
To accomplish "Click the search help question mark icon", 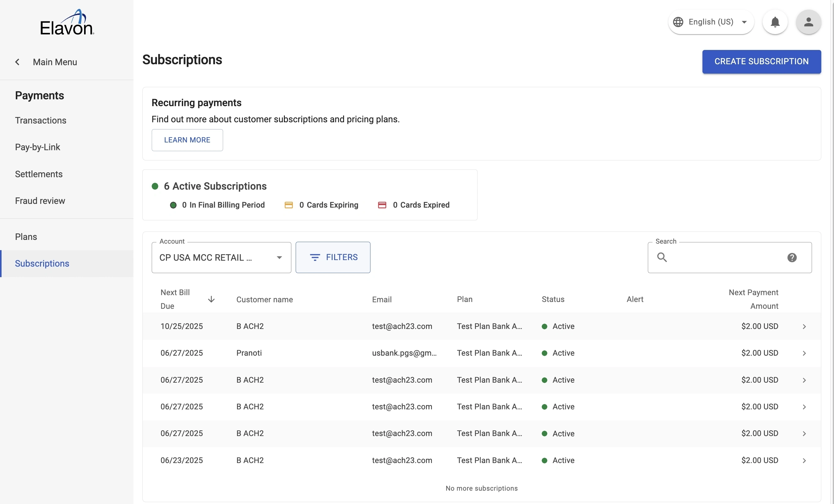I will [792, 258].
